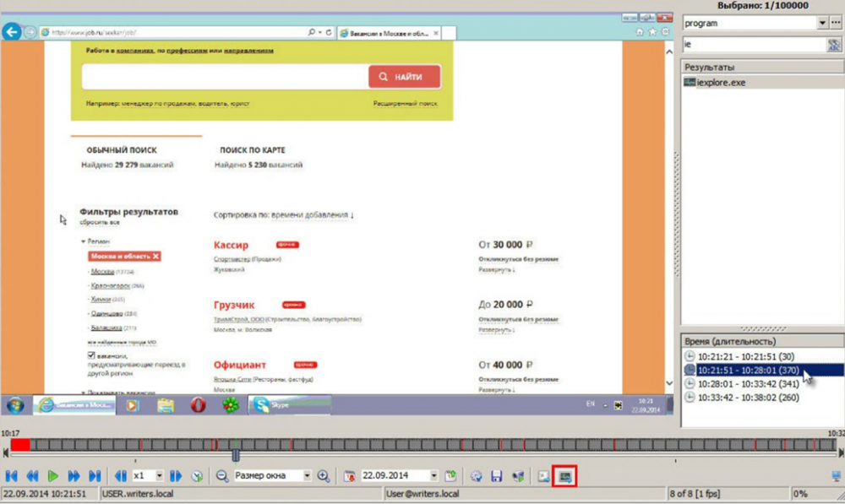Open the 'Размер окна' zoom dropdown
Screen dimensions: 845x504
[307, 476]
